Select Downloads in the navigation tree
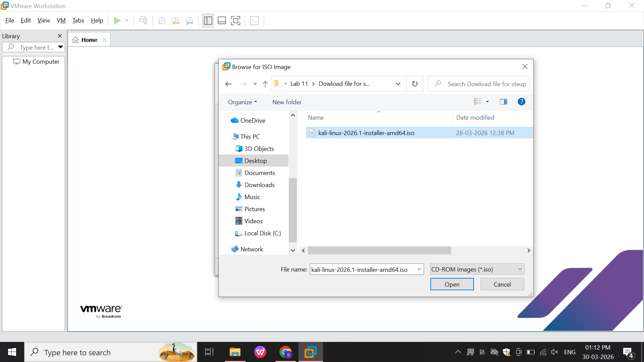The image size is (644, 362). pyautogui.click(x=259, y=185)
